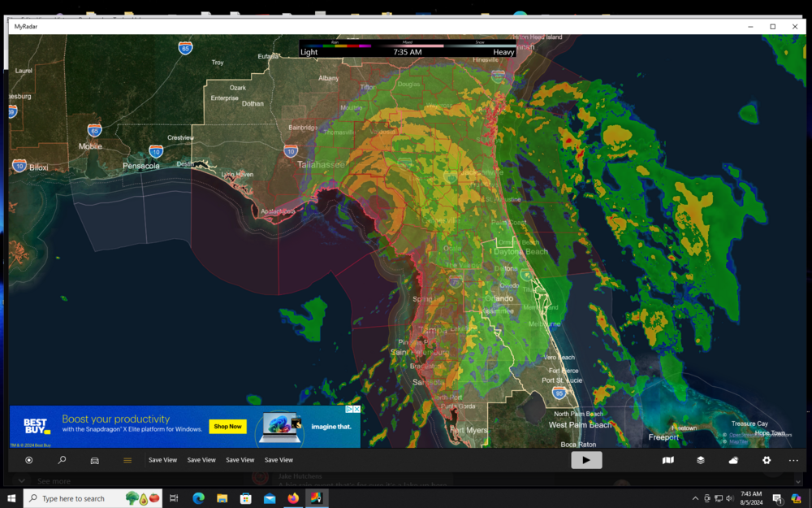Open Mail app from taskbar
Screen dimensions: 812x508
(x=270, y=498)
